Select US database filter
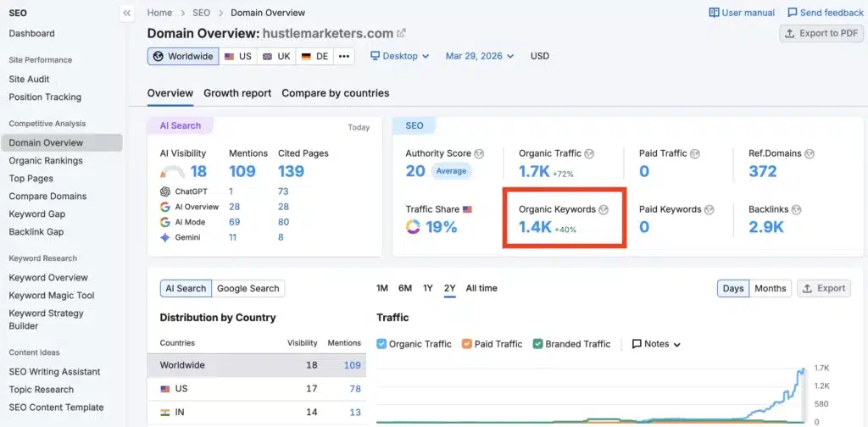This screenshot has height=427, width=868. (238, 57)
